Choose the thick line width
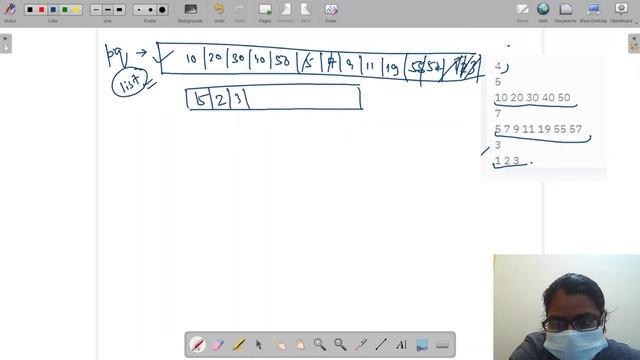Viewport: 640px width, 360px height. tap(119, 10)
